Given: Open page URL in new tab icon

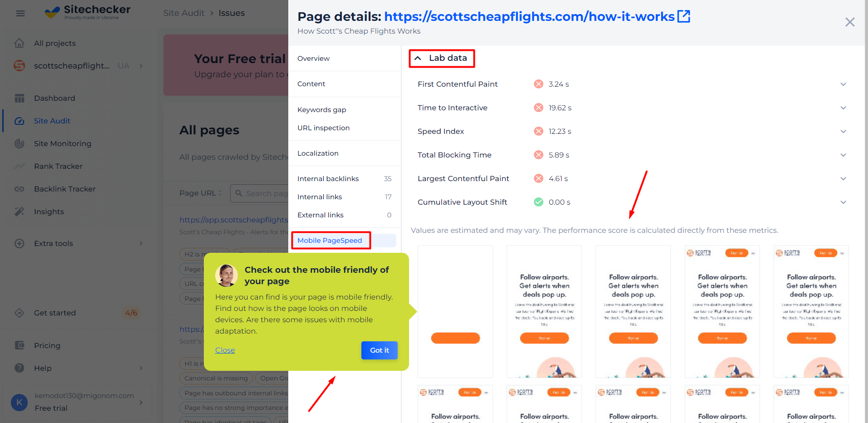Looking at the screenshot, I should click(684, 16).
